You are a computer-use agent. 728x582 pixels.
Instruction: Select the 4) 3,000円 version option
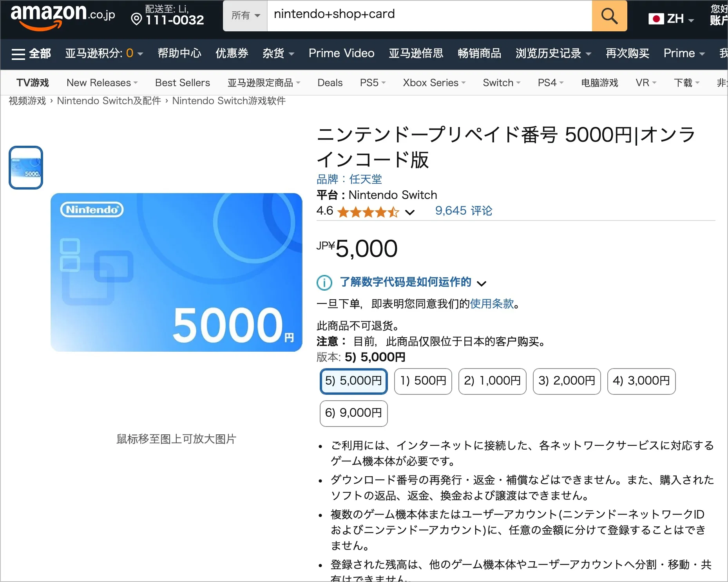pyautogui.click(x=641, y=381)
